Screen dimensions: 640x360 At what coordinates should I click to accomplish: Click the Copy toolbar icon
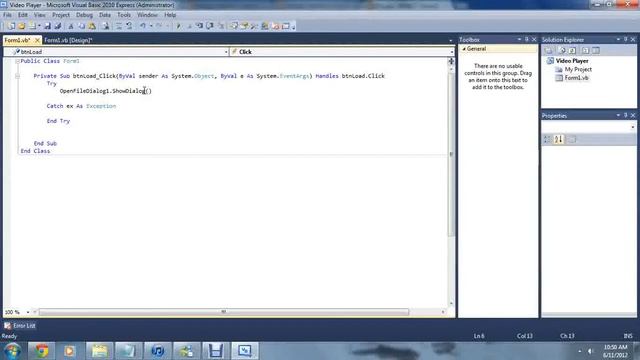pos(82,26)
